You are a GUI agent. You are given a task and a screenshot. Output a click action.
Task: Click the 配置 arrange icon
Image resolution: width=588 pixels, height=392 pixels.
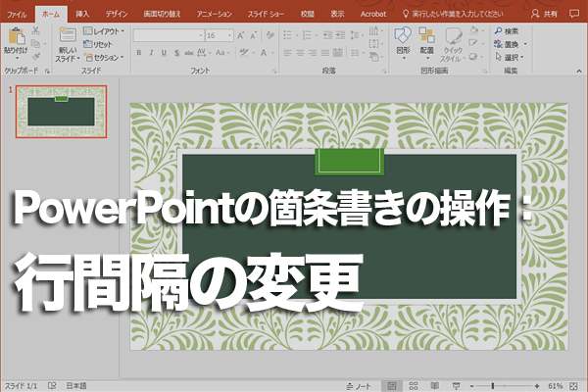(426, 35)
